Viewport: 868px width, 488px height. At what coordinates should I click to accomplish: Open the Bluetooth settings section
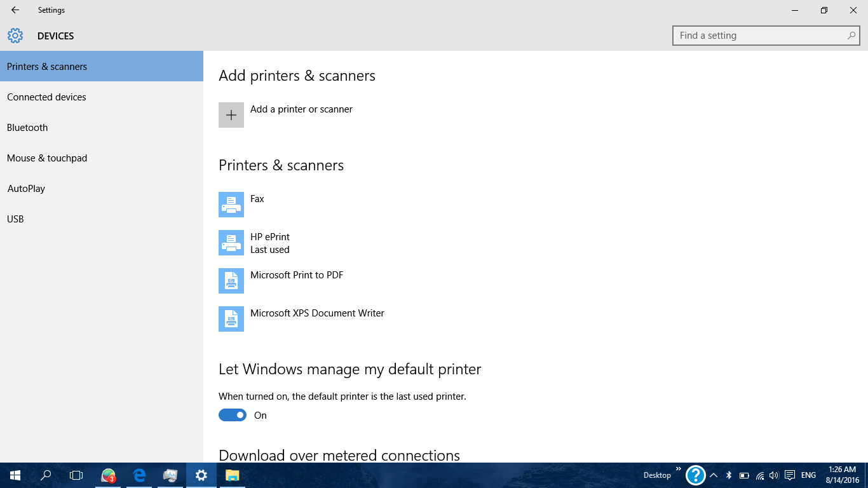tap(102, 127)
